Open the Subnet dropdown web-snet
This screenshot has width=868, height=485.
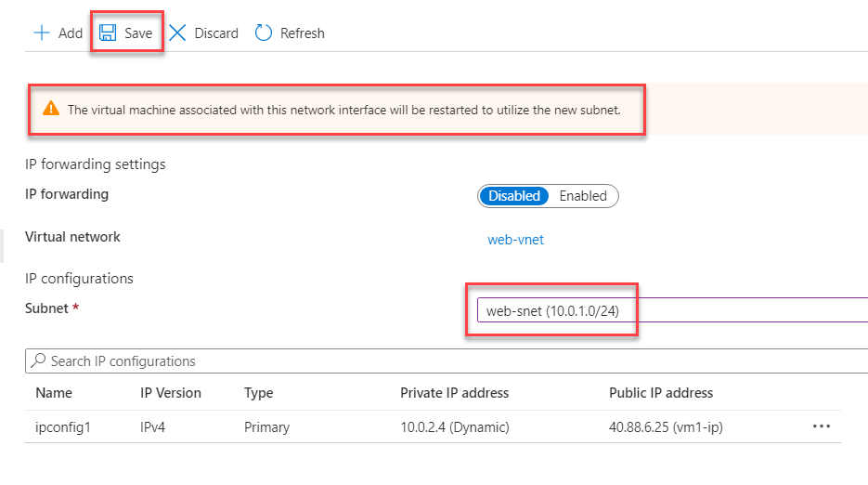click(668, 310)
